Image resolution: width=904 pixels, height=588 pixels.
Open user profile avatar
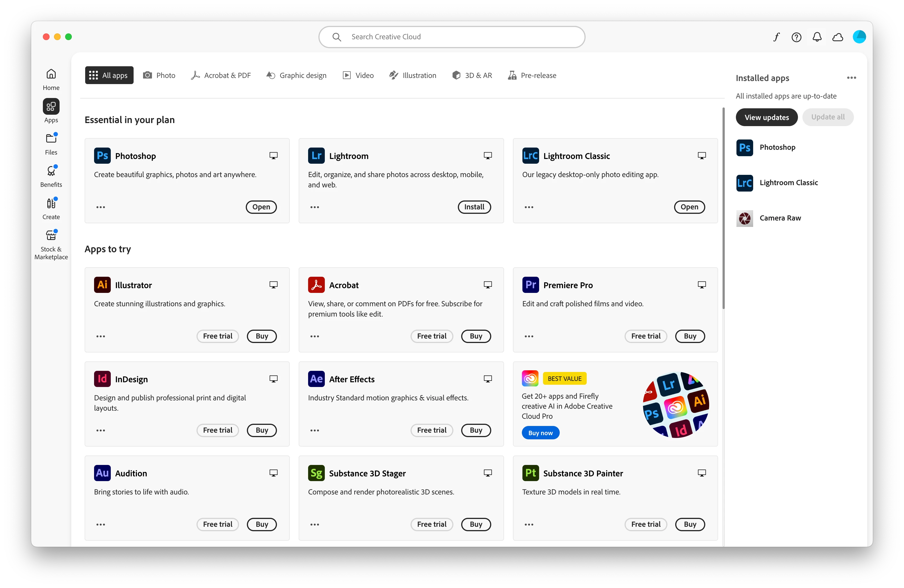(859, 37)
